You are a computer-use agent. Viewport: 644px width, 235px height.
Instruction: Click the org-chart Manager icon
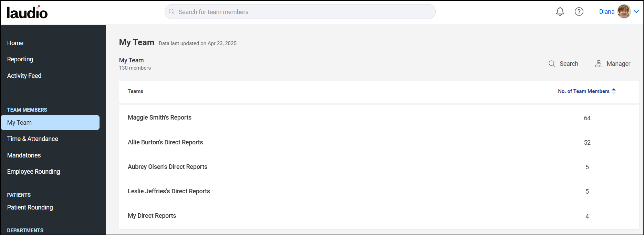[x=599, y=64]
